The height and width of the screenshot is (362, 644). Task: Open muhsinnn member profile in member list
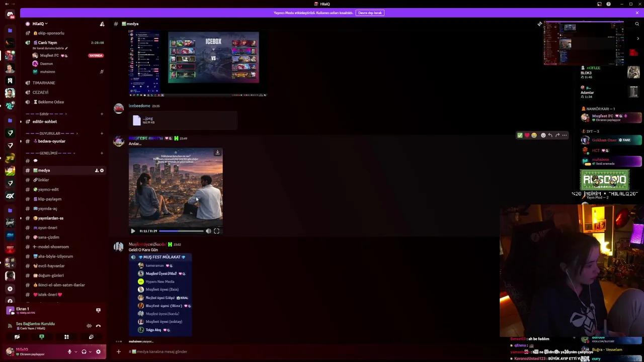[x=611, y=161]
